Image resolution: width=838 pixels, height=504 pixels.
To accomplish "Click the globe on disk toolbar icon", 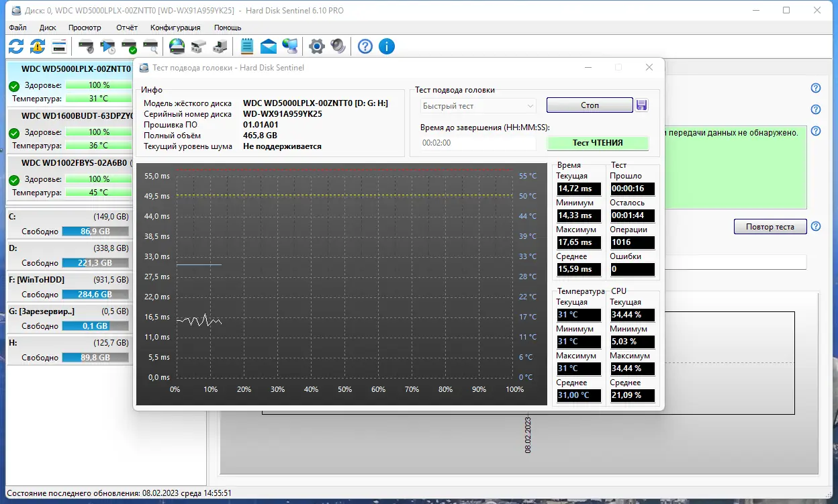I will pos(177,46).
